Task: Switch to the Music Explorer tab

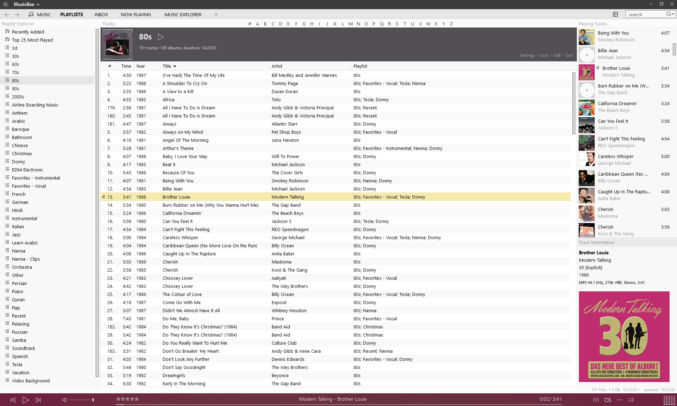Action: pos(183,14)
